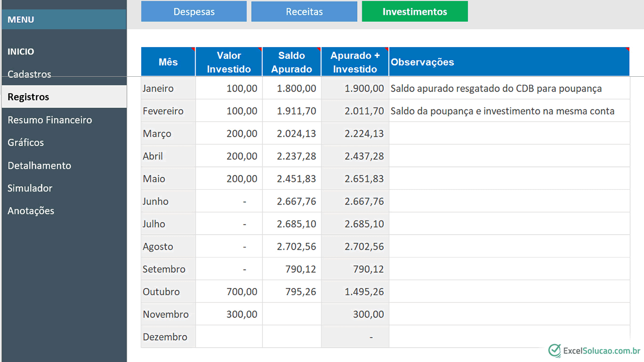Select Outubro balance 795,26
The height and width of the screenshot is (362, 644).
[292, 292]
